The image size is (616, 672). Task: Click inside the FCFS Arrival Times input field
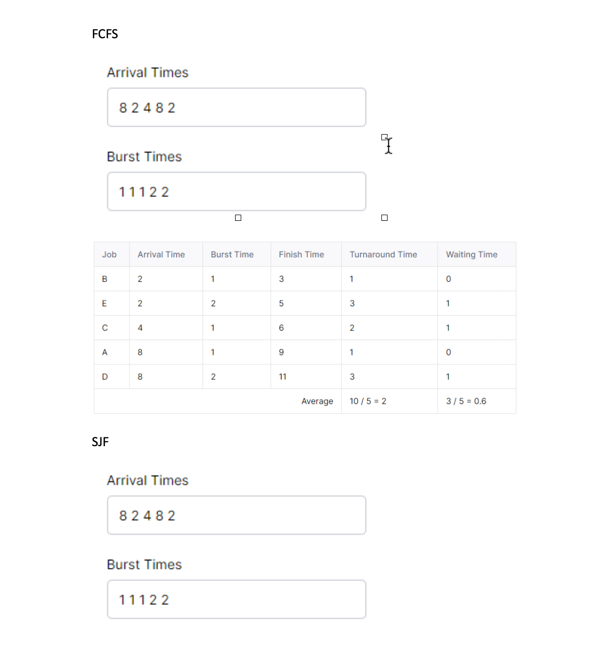[236, 107]
